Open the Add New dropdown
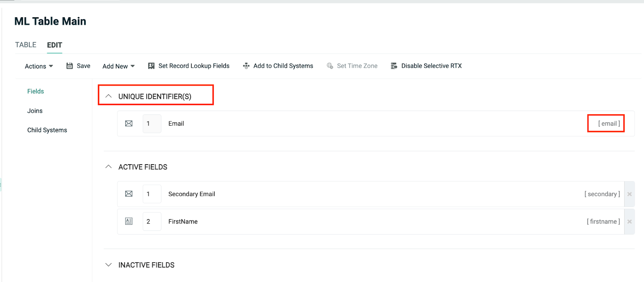Viewport: 644px width, 282px height. tap(118, 66)
